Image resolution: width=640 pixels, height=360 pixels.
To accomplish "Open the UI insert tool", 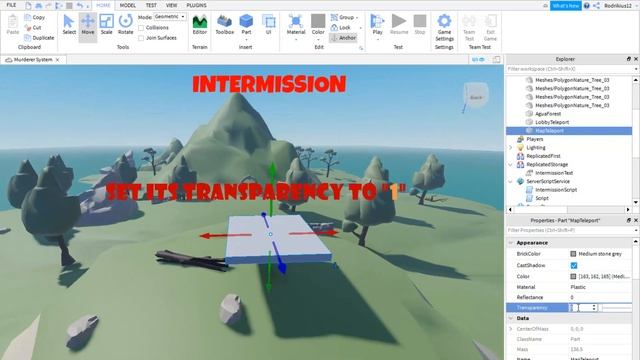I will point(269,25).
